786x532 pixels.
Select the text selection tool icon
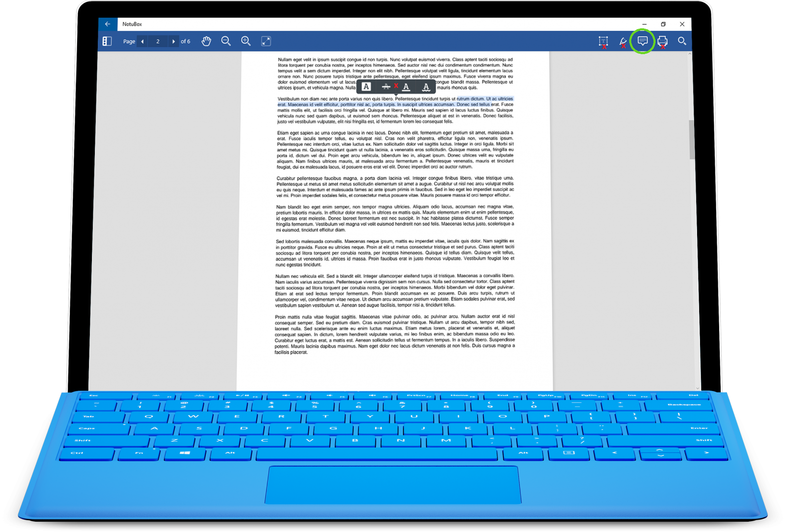pyautogui.click(x=603, y=42)
